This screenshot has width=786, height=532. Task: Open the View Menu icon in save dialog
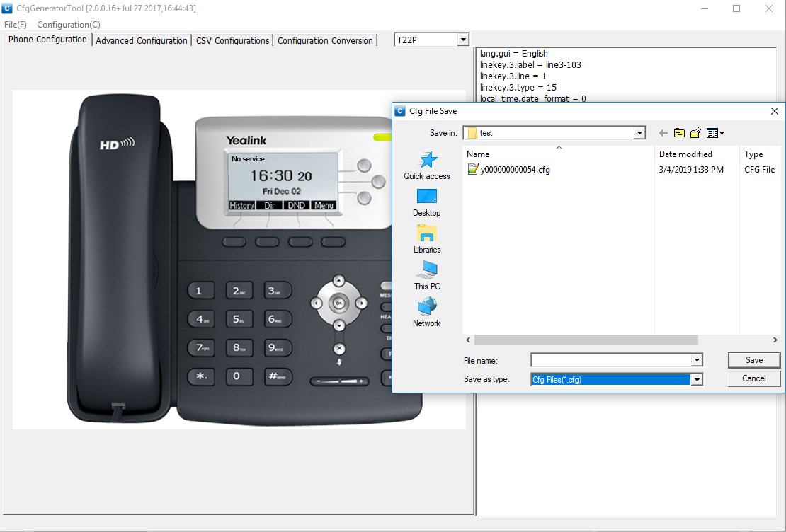[x=715, y=133]
